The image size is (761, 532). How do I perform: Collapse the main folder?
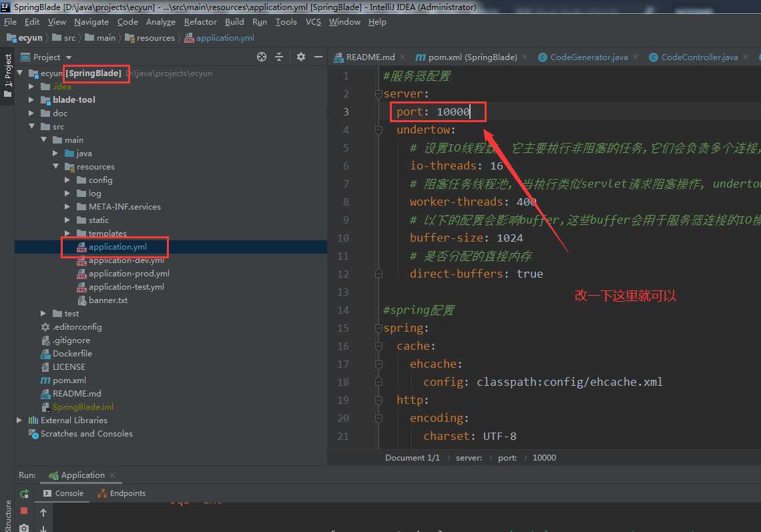click(43, 140)
